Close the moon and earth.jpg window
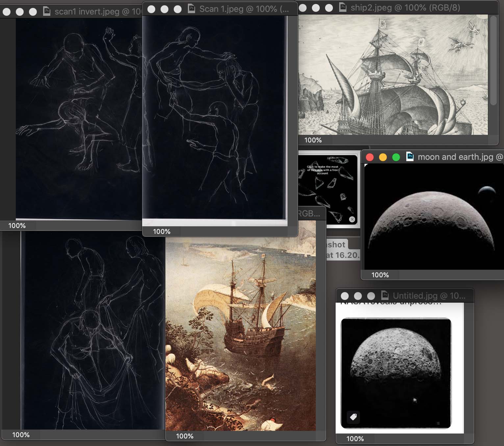The height and width of the screenshot is (446, 504). coord(370,157)
